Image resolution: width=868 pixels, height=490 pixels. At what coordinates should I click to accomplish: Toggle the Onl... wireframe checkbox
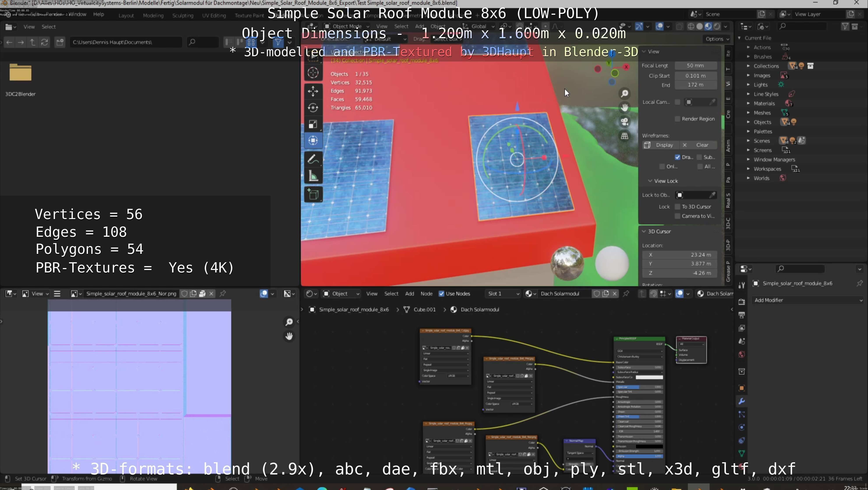pyautogui.click(x=662, y=167)
